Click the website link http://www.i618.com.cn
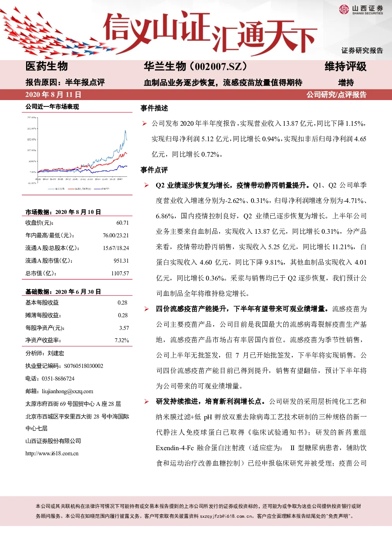The image size is (392, 555). pyautogui.click(x=52, y=453)
